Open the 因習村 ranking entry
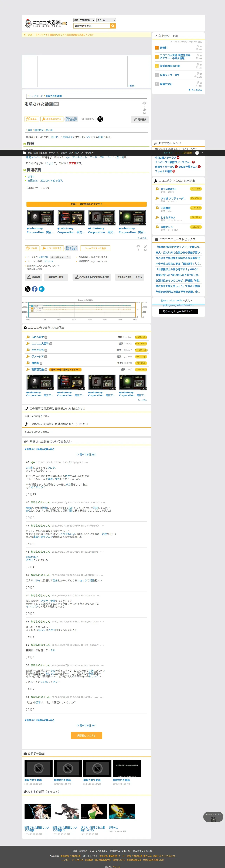Viewport: 225px width, 868px height. pos(164,48)
